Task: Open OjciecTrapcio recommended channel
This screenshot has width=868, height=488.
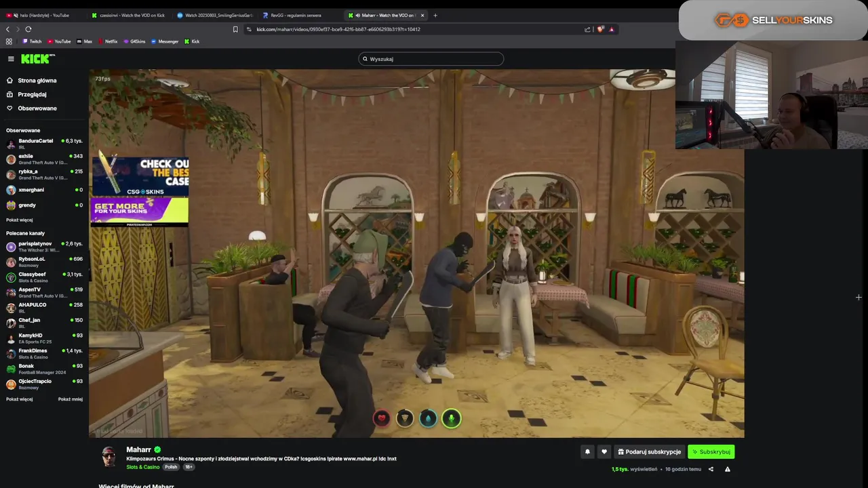Action: coord(44,384)
